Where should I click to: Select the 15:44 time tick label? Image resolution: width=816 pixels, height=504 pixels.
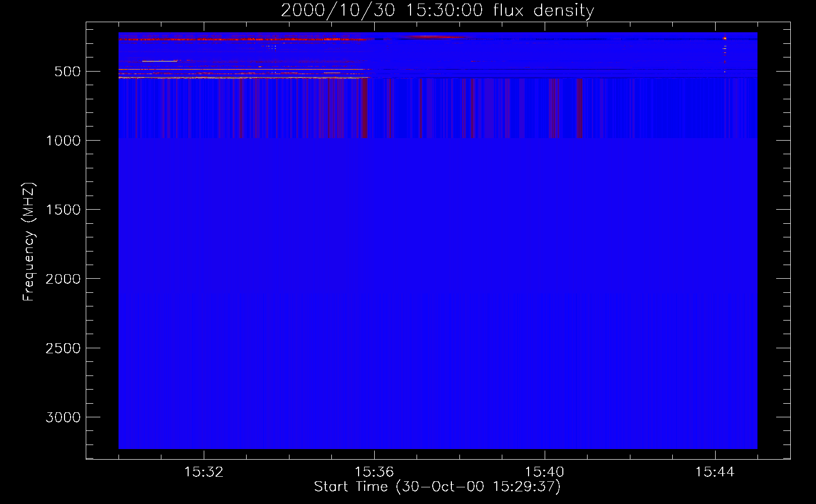click(715, 472)
